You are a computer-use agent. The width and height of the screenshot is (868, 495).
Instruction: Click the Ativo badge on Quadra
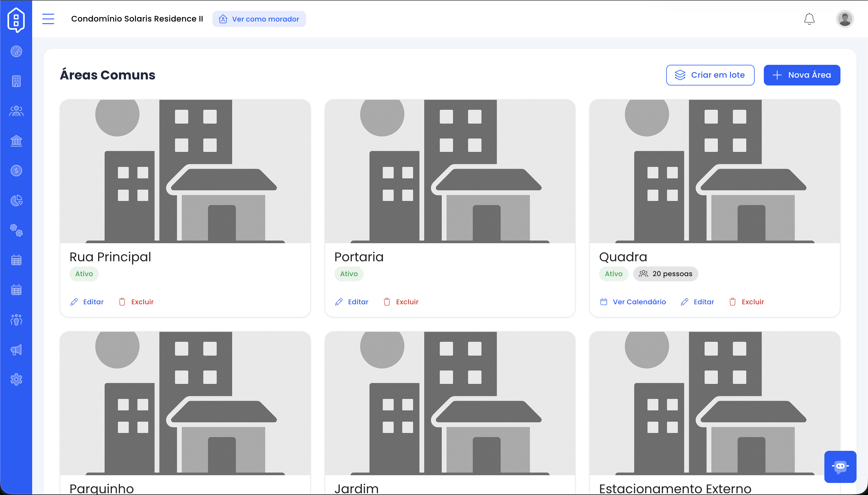[613, 274]
